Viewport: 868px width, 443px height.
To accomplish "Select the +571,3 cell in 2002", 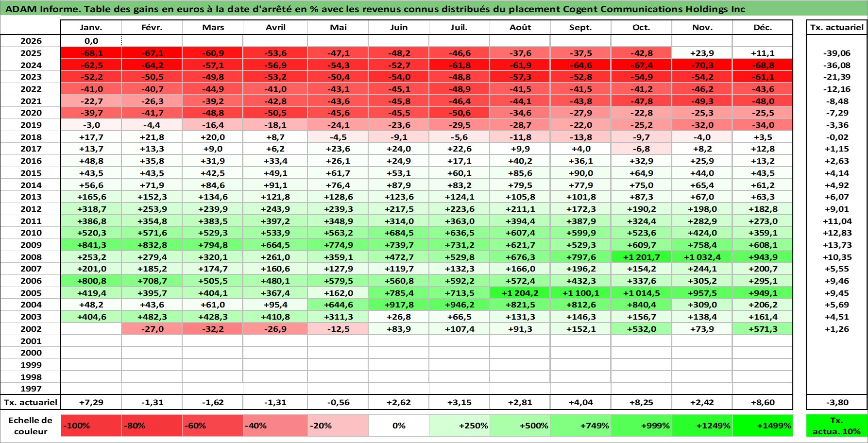I will pyautogui.click(x=763, y=329).
